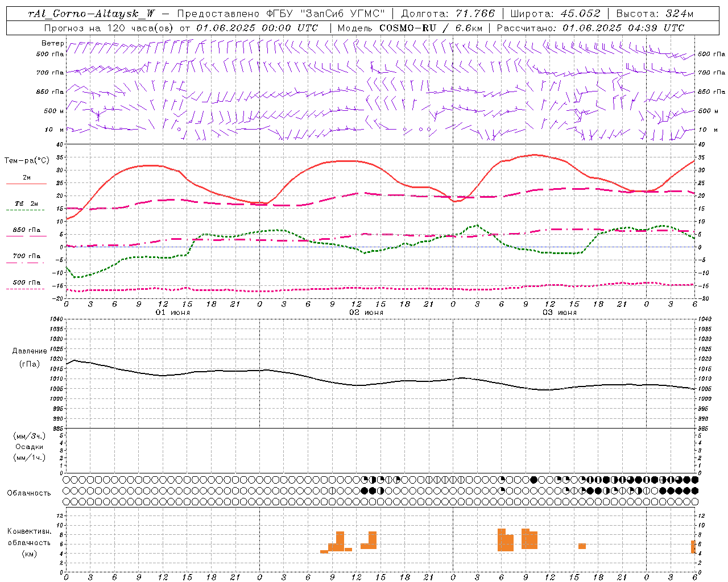This screenshot has width=728, height=582.
Task: Click the Td 2м legend entry
Action: coord(26,203)
